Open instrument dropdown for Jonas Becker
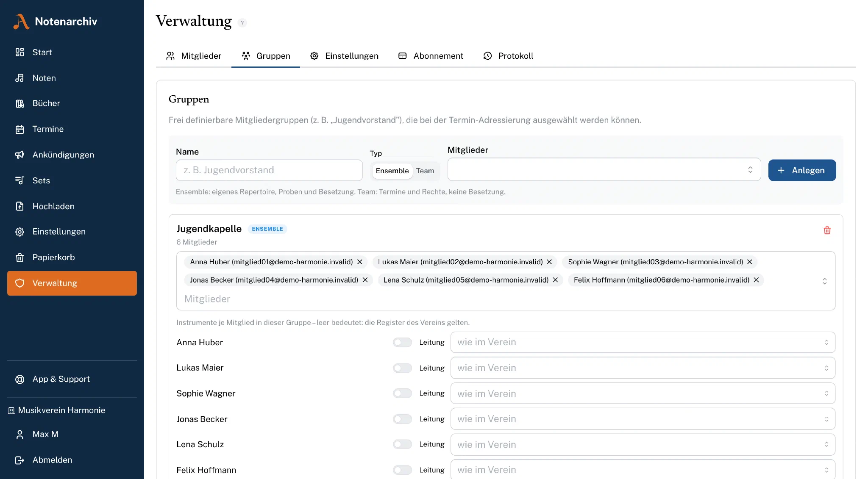Screen dimensions: 868x479 pyautogui.click(x=643, y=419)
